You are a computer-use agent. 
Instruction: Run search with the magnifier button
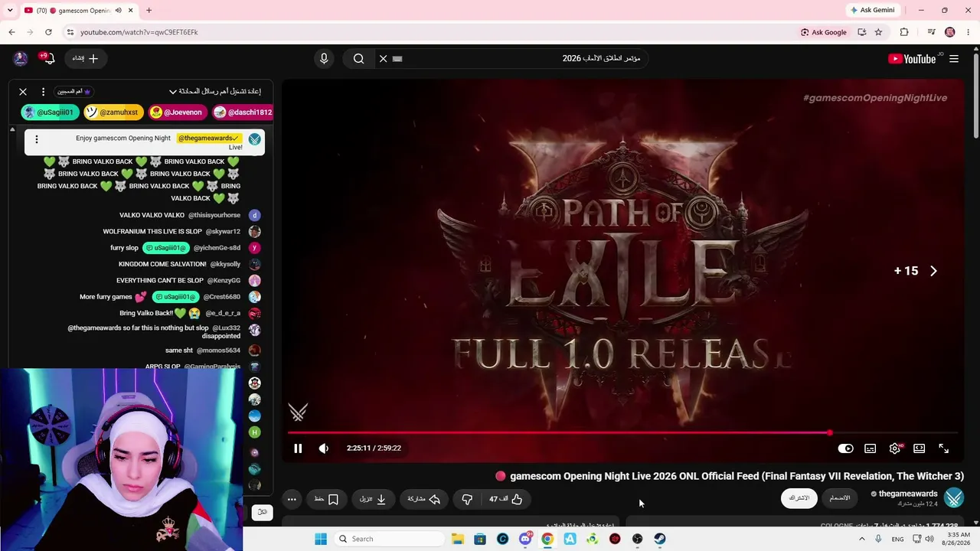(358, 58)
